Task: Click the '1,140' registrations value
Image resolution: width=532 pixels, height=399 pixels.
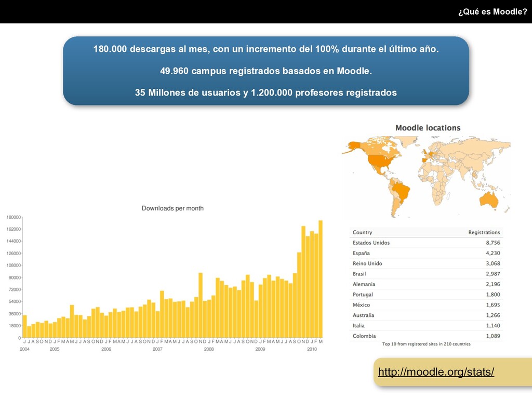Action: click(x=493, y=325)
